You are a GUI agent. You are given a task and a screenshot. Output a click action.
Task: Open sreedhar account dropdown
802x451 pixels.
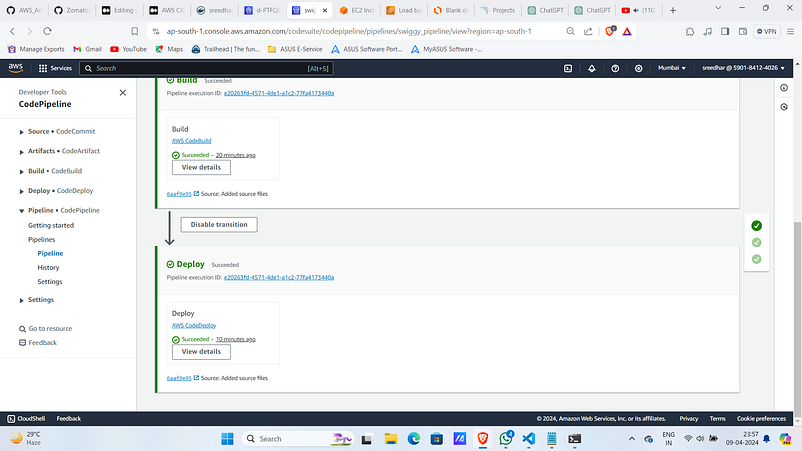click(743, 68)
